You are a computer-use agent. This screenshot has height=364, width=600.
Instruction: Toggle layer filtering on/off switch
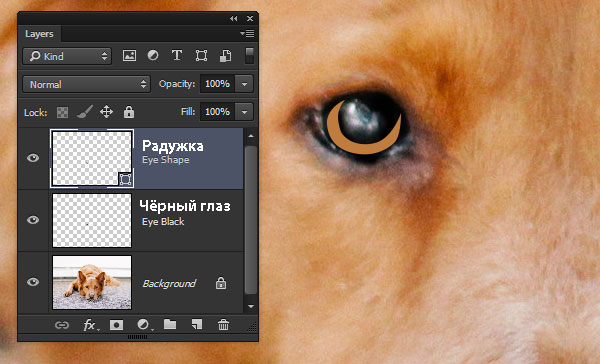[249, 56]
